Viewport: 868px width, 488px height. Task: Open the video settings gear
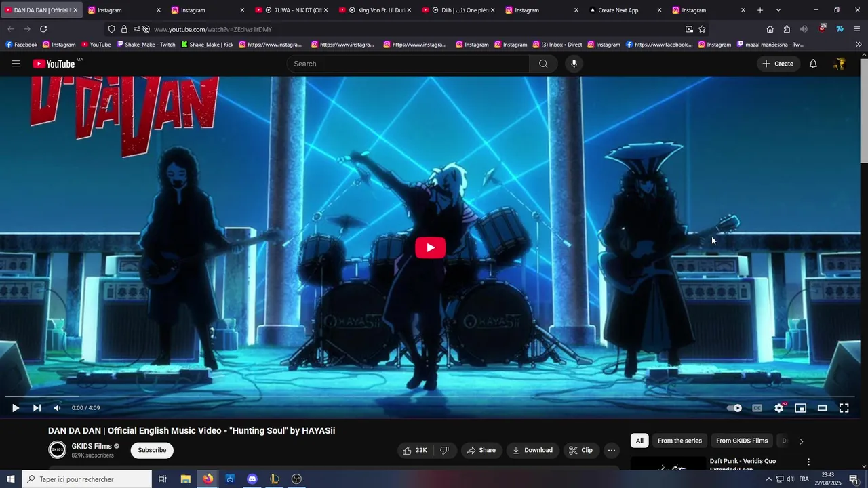pyautogui.click(x=779, y=408)
